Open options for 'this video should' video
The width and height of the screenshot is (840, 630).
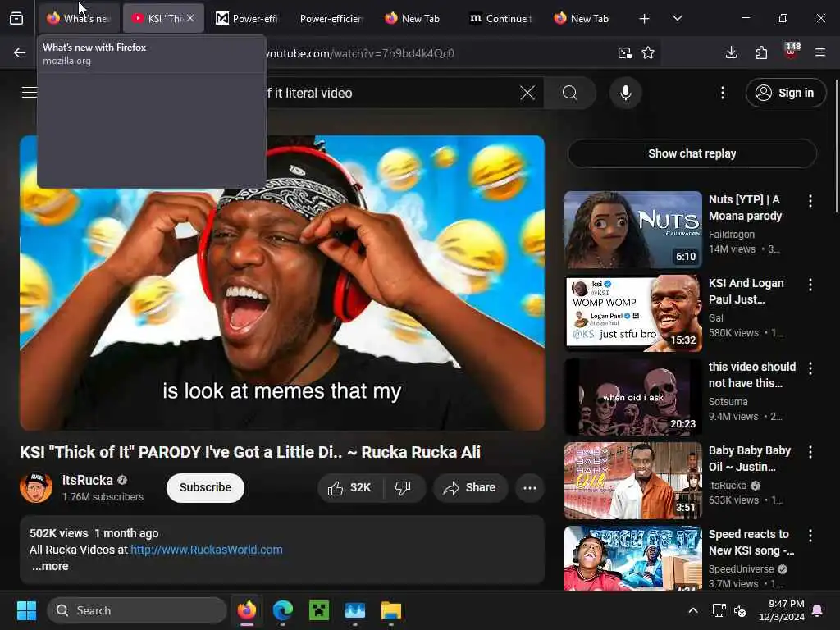[x=810, y=368]
